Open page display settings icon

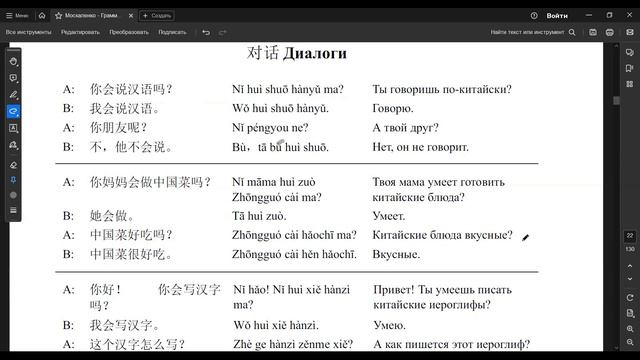[630, 313]
